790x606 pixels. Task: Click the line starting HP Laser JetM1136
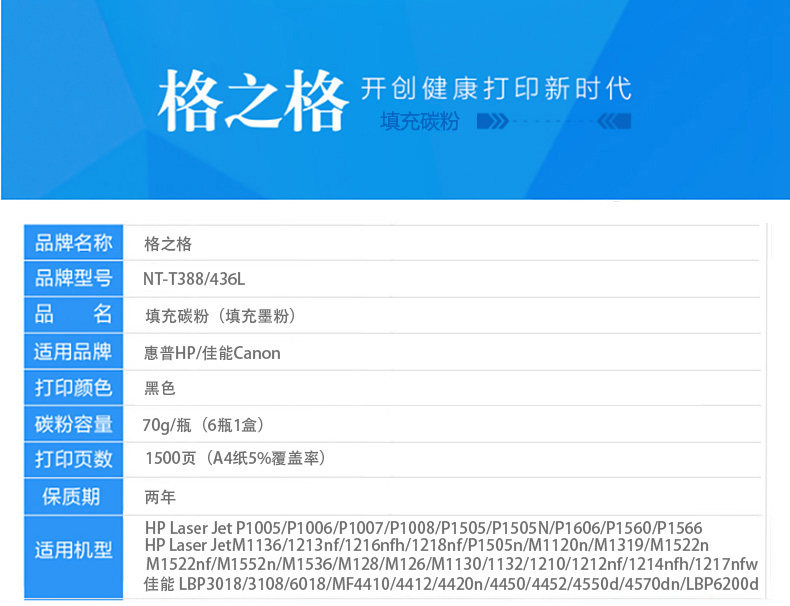click(427, 545)
